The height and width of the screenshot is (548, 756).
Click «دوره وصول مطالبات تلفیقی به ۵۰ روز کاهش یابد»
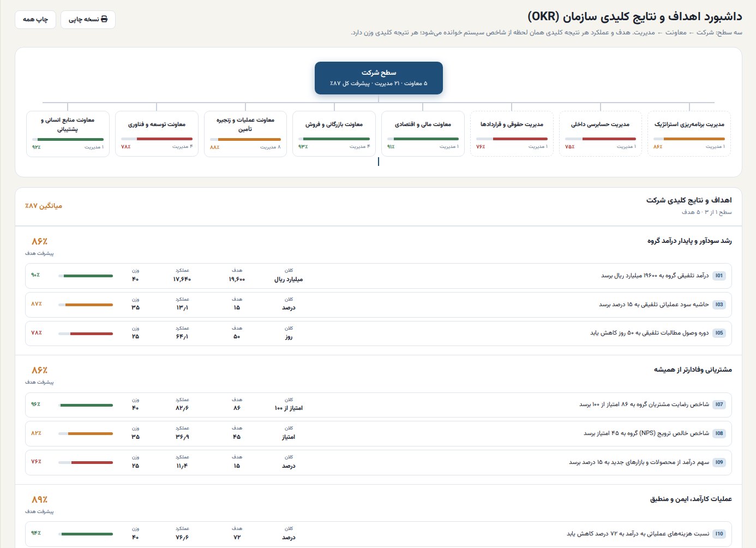pyautogui.click(x=650, y=333)
